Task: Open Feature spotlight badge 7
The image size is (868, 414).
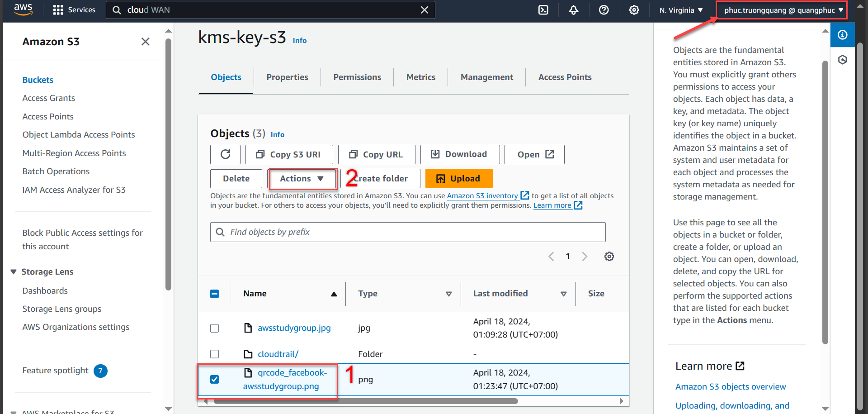Action: tap(100, 371)
